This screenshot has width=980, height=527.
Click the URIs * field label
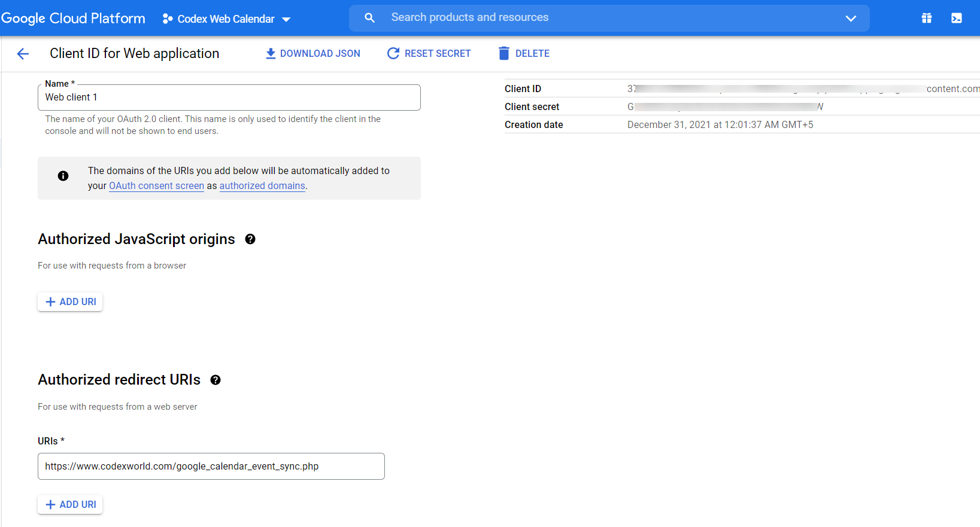[x=51, y=441]
